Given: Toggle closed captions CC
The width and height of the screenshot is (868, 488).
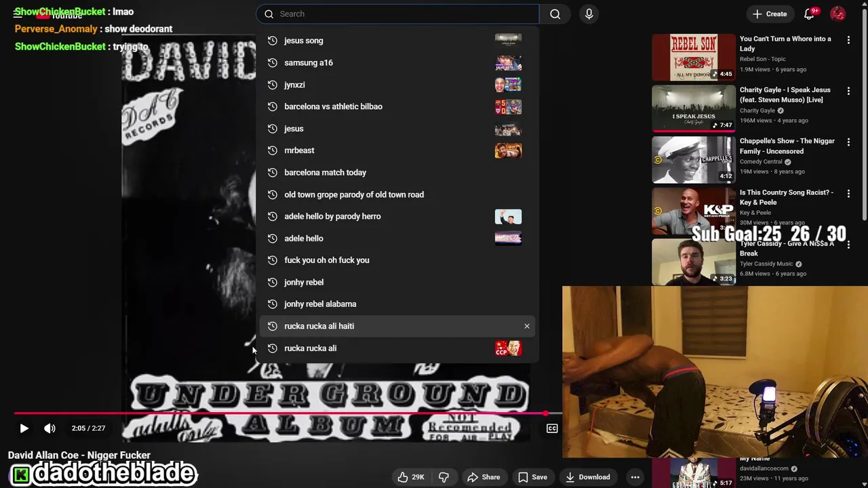Looking at the screenshot, I should tap(552, 428).
